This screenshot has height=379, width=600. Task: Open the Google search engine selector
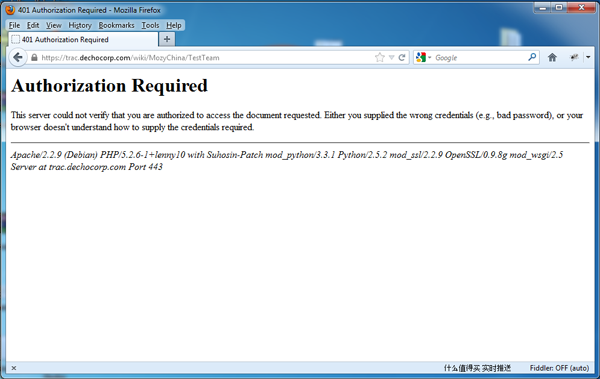point(423,57)
